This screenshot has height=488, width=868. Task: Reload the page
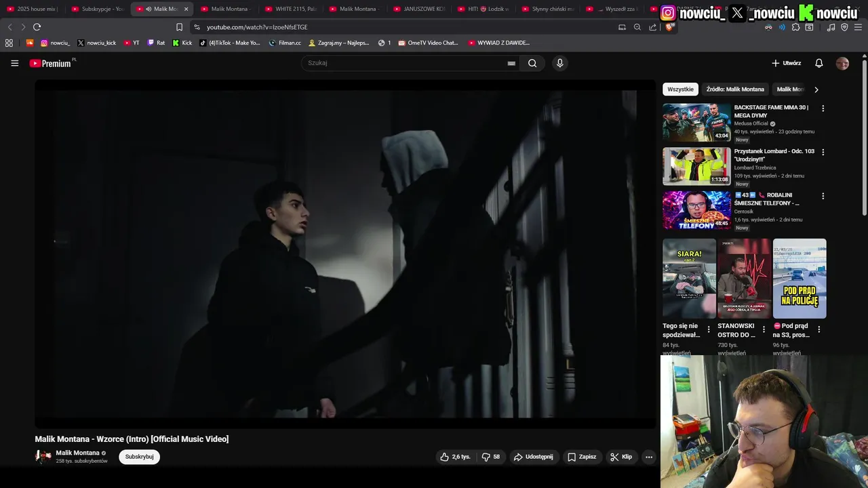37,27
